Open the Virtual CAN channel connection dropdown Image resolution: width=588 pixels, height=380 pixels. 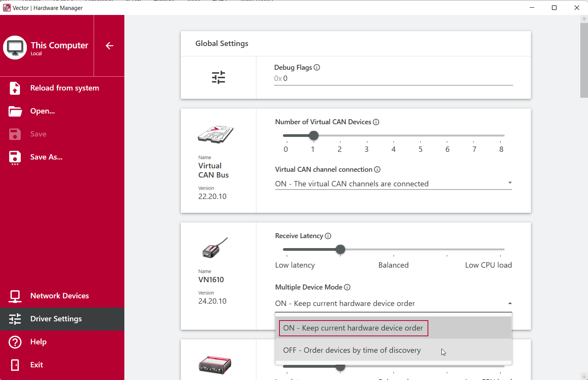393,184
